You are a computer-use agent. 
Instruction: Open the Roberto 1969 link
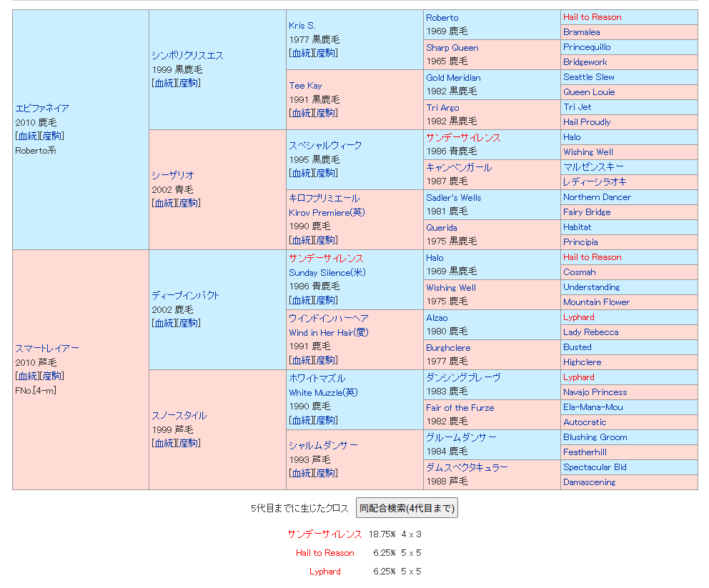pos(442,18)
